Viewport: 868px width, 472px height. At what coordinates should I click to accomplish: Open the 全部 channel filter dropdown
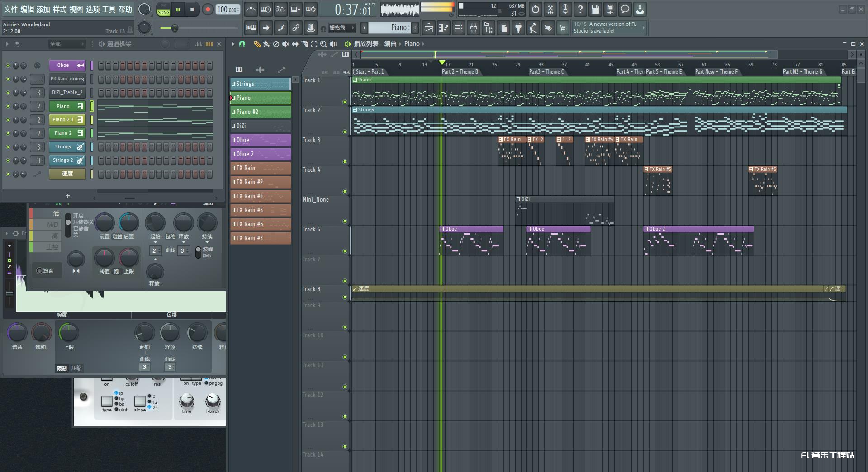click(x=66, y=44)
